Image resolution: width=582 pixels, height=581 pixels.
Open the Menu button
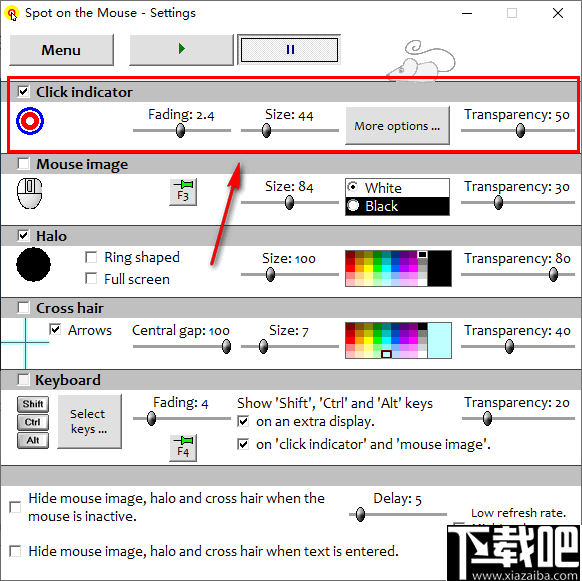point(61,50)
